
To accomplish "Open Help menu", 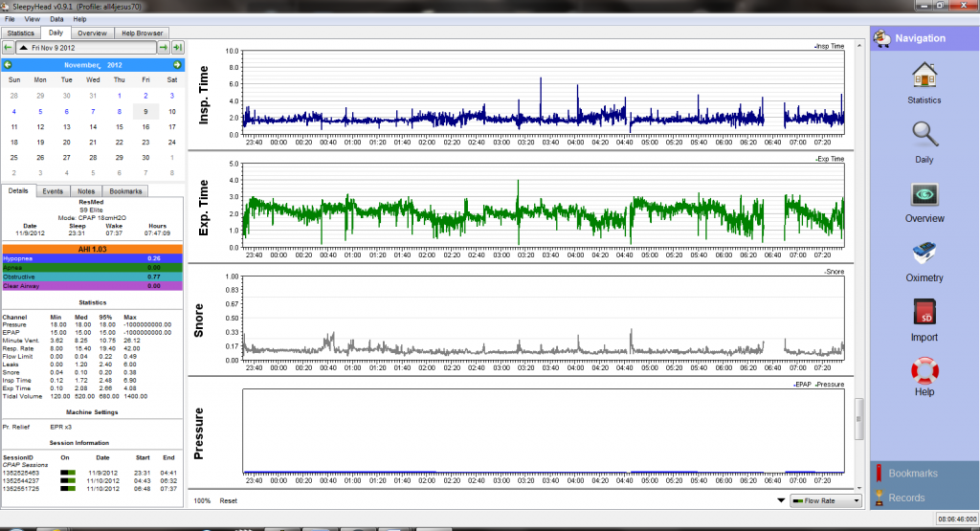I will [79, 19].
